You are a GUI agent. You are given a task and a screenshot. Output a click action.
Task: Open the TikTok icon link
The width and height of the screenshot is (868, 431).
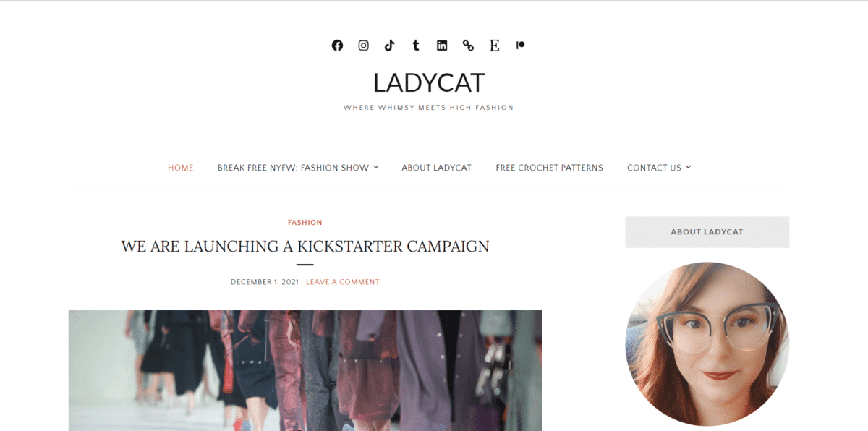389,46
